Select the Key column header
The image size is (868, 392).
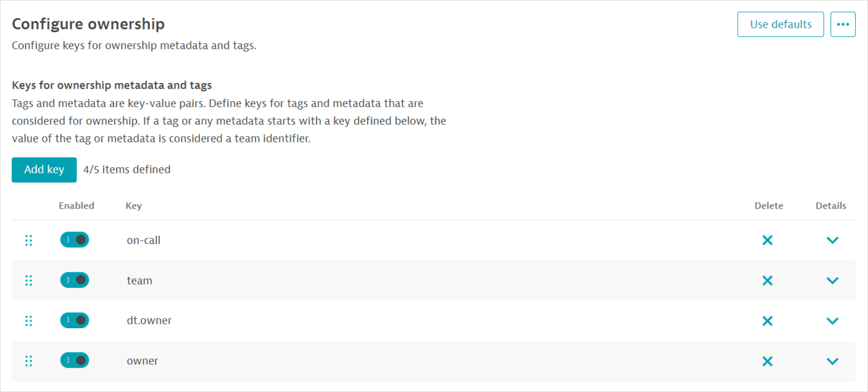tap(133, 205)
